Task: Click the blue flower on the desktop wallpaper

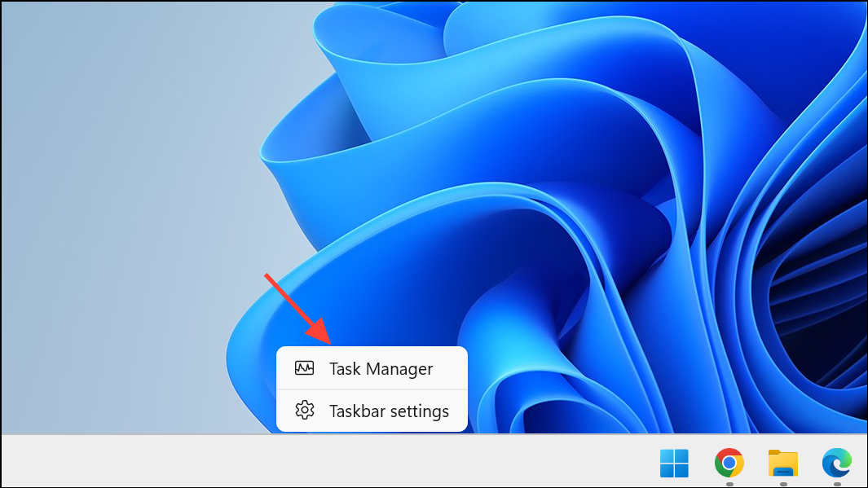Action: (x=530, y=204)
